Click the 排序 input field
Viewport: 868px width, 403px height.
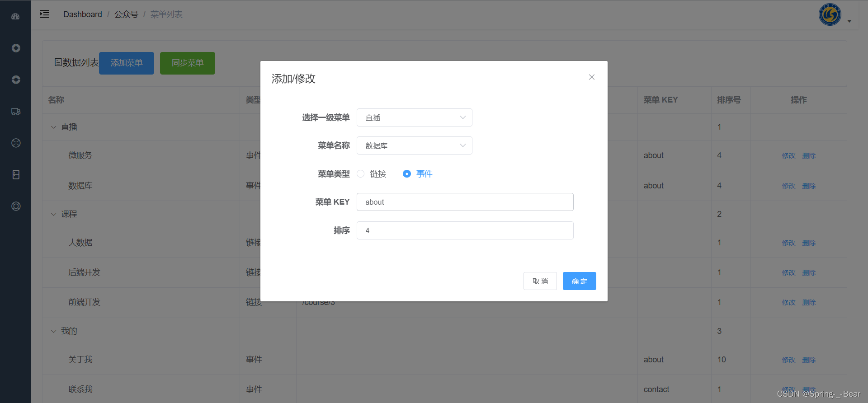point(465,230)
